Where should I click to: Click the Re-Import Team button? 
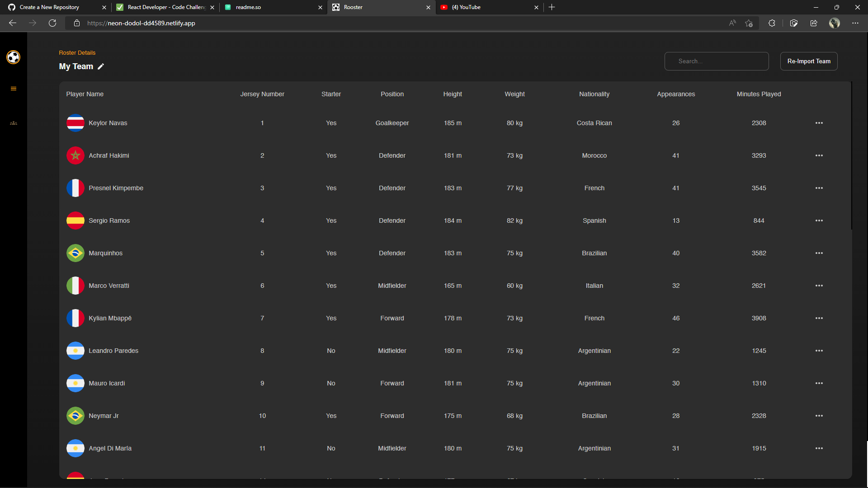pos(808,61)
